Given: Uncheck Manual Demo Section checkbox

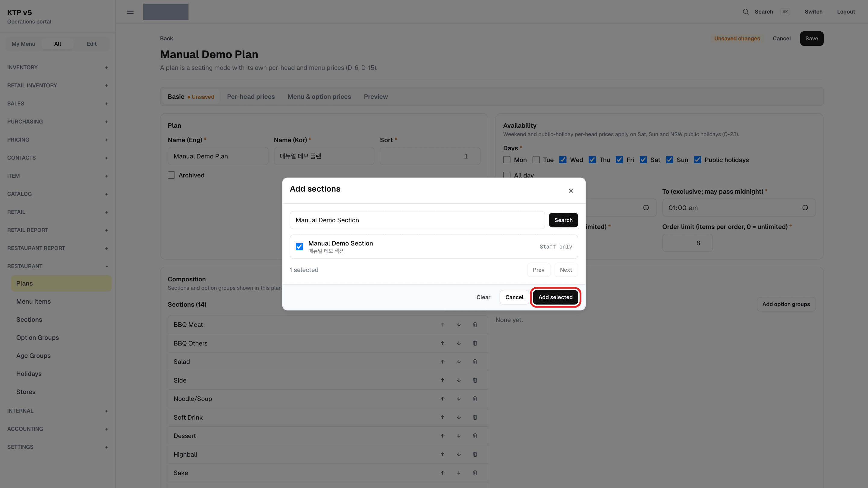Looking at the screenshot, I should coord(299,247).
